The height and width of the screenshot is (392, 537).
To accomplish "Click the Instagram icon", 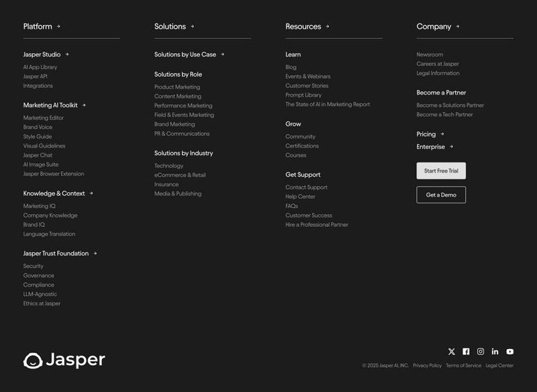I will (481, 350).
